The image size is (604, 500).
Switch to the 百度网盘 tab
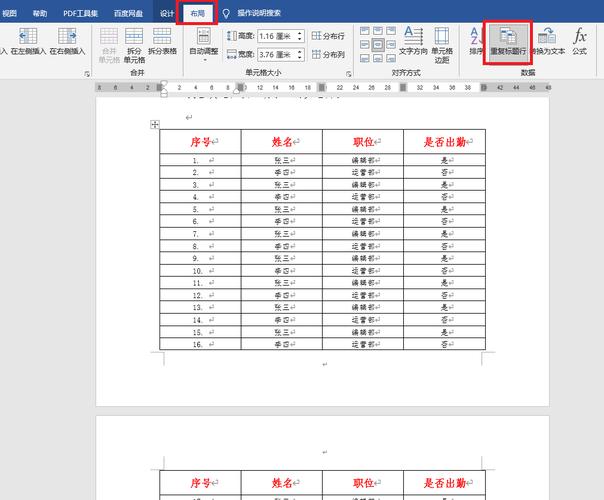click(x=128, y=13)
